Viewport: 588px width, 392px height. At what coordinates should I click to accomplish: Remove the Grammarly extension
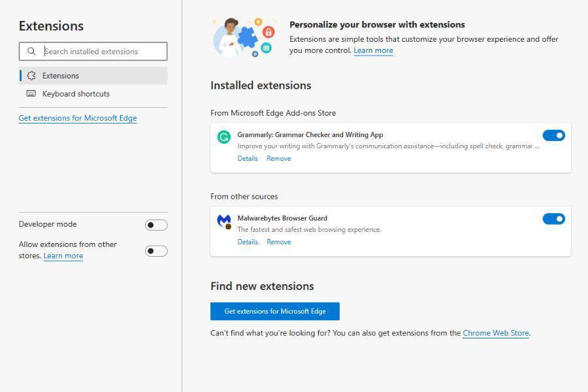pos(278,159)
